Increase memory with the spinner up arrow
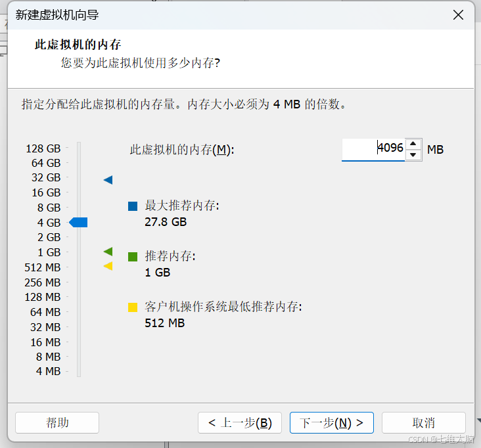481x448 pixels. (413, 143)
